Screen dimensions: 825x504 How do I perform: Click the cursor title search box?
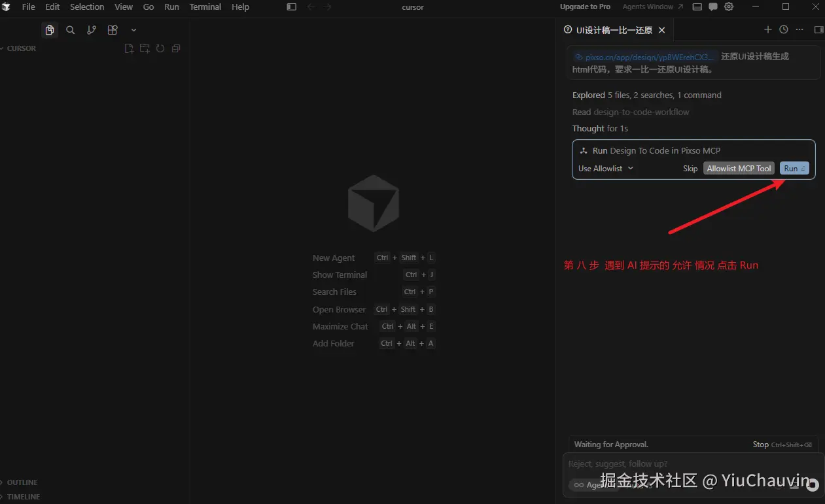pyautogui.click(x=413, y=7)
